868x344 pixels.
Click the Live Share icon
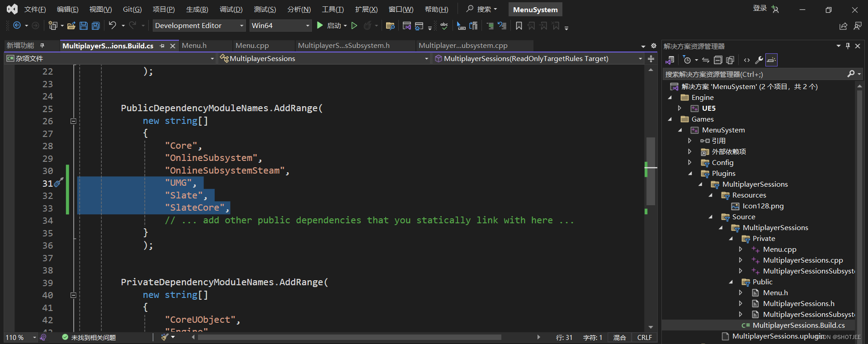[x=843, y=26]
